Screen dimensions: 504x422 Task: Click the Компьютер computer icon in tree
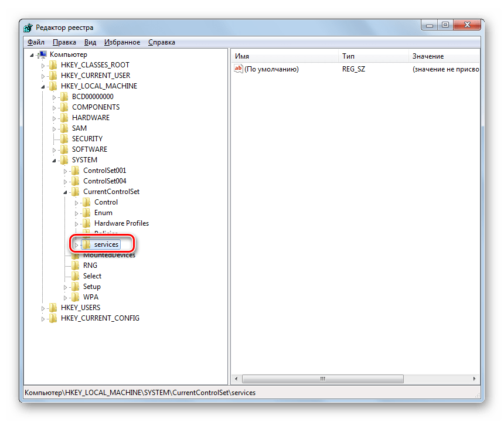coord(42,55)
